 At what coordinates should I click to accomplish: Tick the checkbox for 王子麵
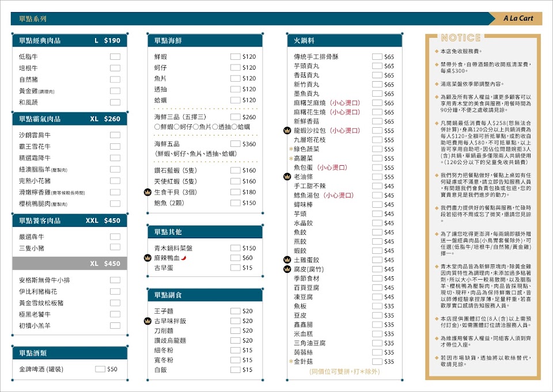click(x=235, y=311)
